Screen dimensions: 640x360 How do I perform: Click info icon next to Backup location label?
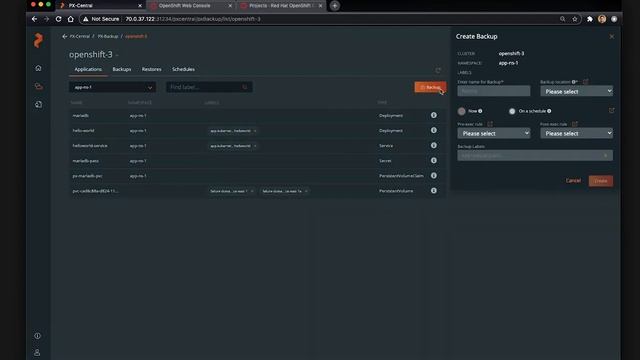pos(573,82)
